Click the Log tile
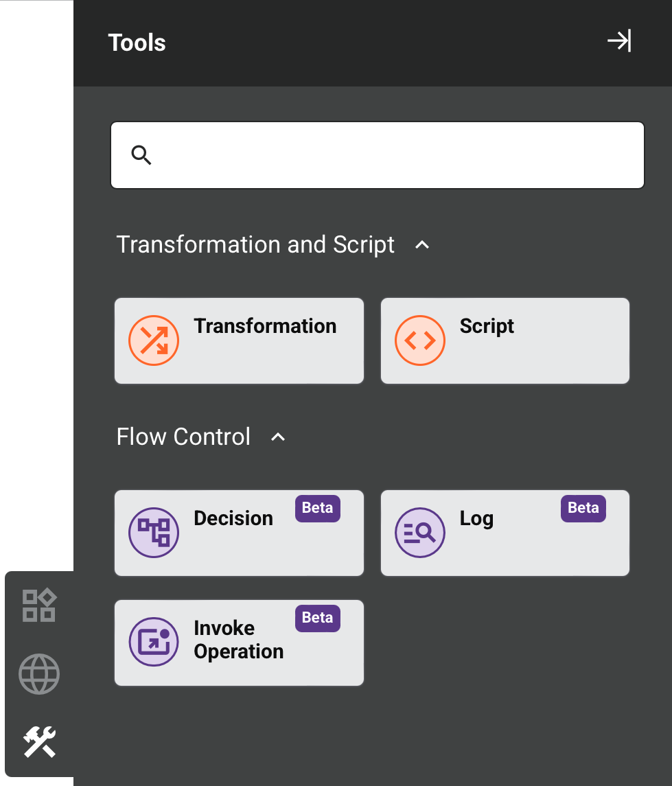This screenshot has height=786, width=672. click(505, 532)
